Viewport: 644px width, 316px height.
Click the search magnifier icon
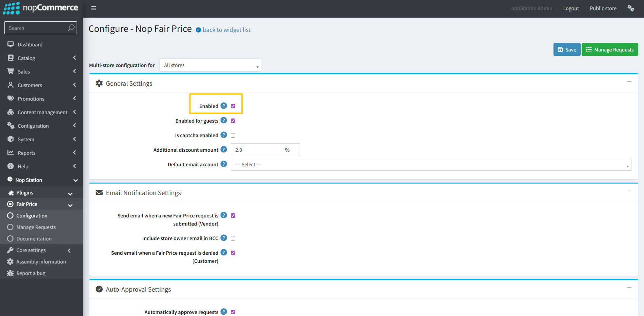(x=71, y=28)
